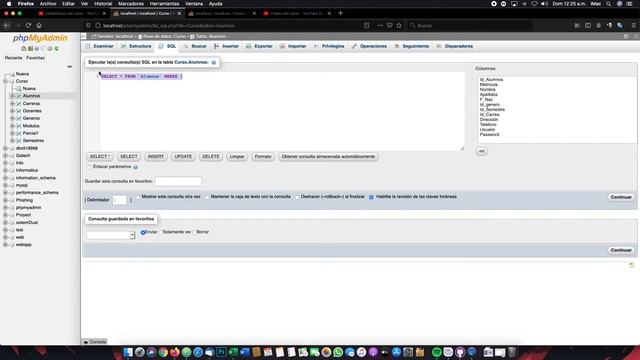Go back with the Firefox back arrow
This screenshot has height=360, width=640.
coord(7,25)
